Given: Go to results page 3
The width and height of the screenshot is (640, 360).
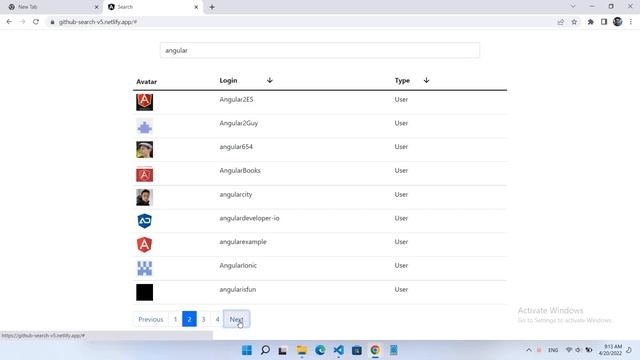Looking at the screenshot, I should click(203, 319).
